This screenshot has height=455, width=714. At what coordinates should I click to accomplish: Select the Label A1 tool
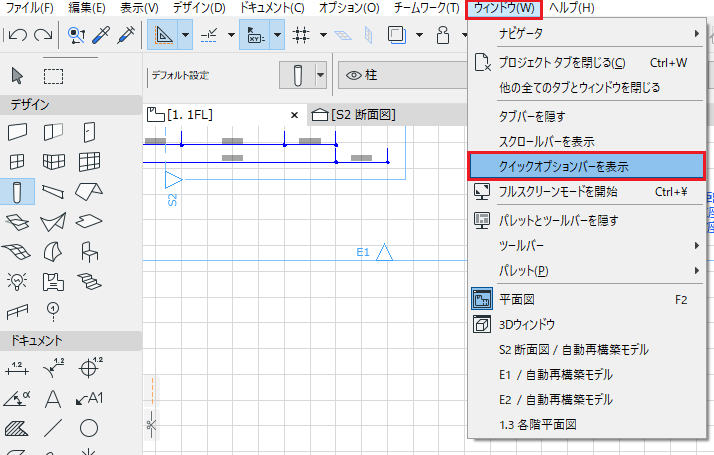(89, 399)
